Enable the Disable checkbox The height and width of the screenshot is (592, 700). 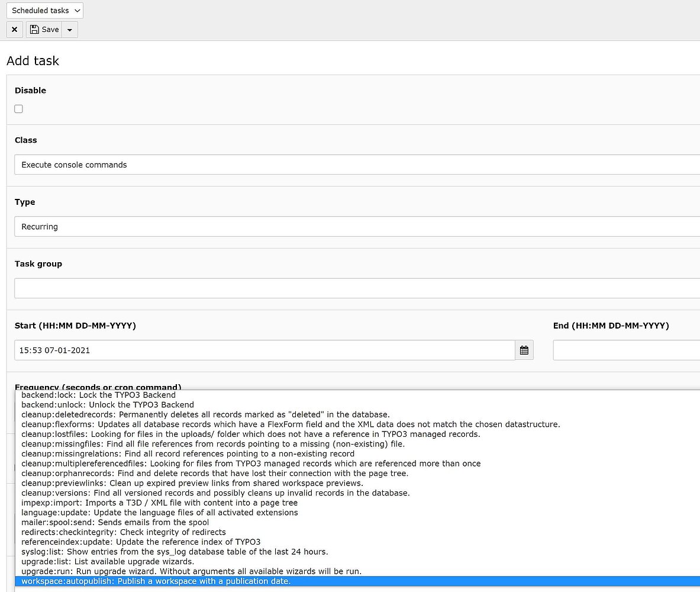point(19,109)
